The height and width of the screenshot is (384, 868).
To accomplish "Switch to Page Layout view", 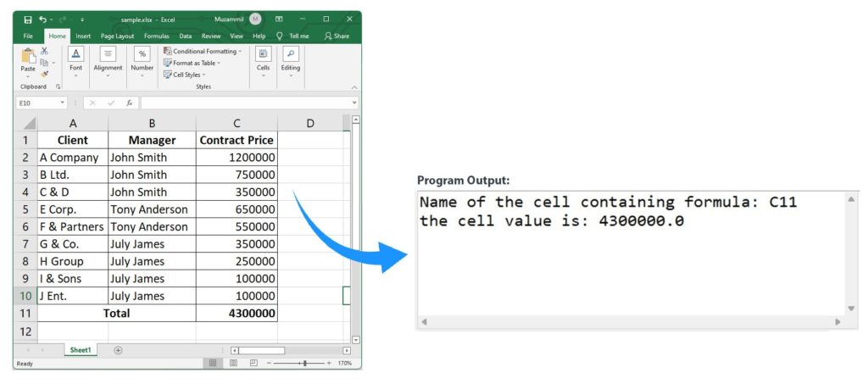I will click(x=233, y=363).
